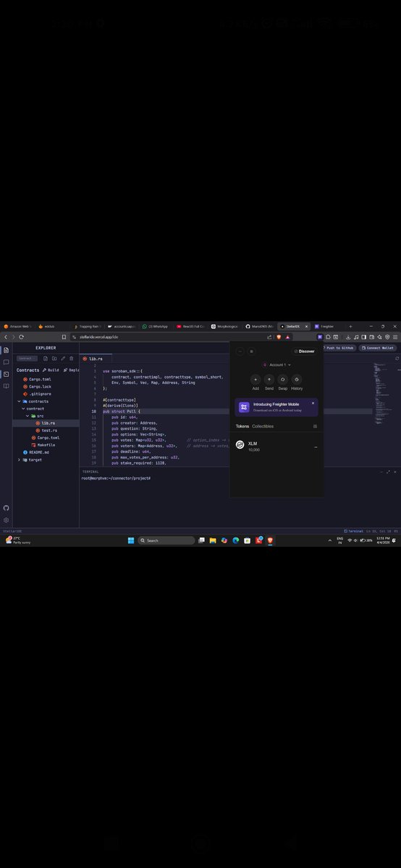Open the XLM token more options

[x=315, y=448]
